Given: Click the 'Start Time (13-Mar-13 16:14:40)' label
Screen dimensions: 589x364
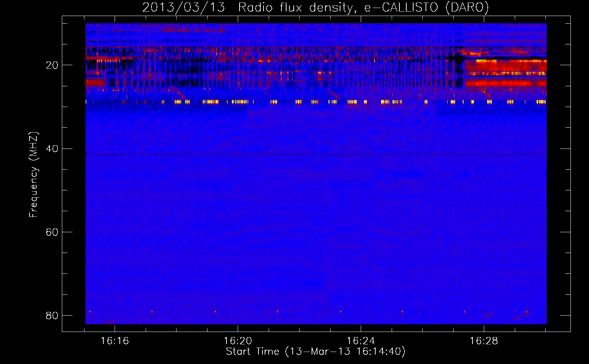Looking at the screenshot, I should tap(316, 352).
